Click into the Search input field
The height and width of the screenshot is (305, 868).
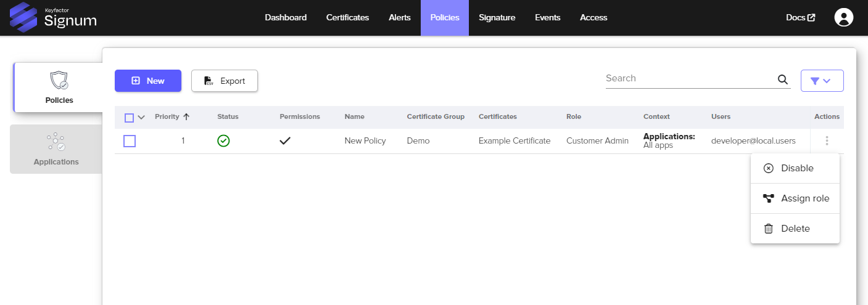tap(689, 78)
